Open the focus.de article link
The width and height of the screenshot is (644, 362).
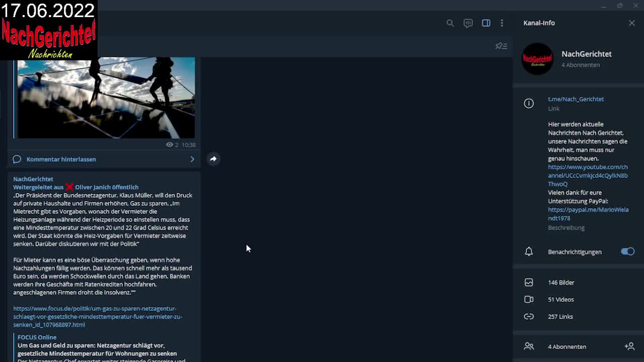(x=98, y=317)
